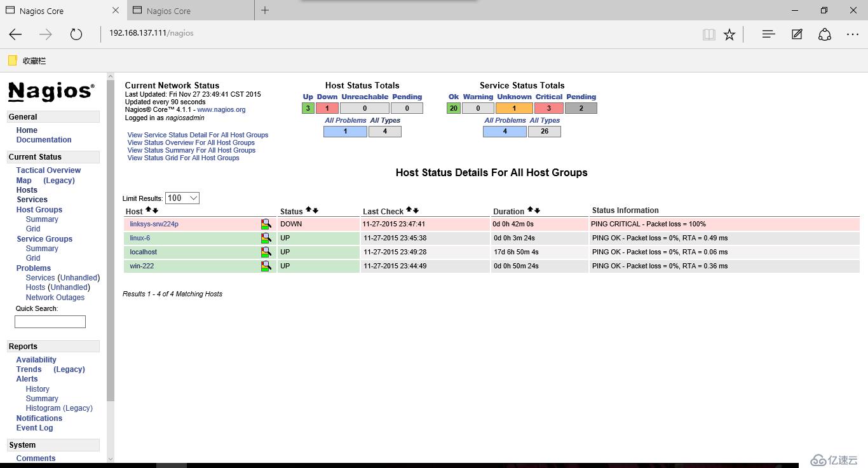Click the green Up hosts count 3

pyautogui.click(x=308, y=108)
